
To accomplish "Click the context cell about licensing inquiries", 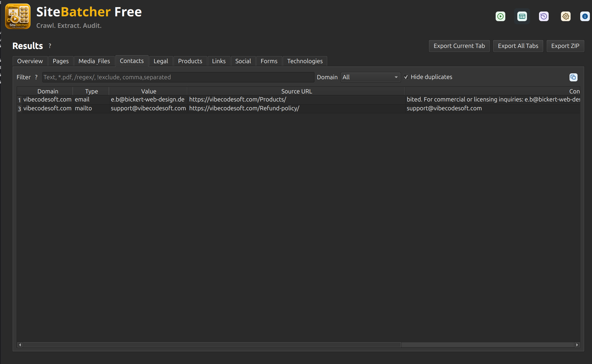I will tap(492, 100).
